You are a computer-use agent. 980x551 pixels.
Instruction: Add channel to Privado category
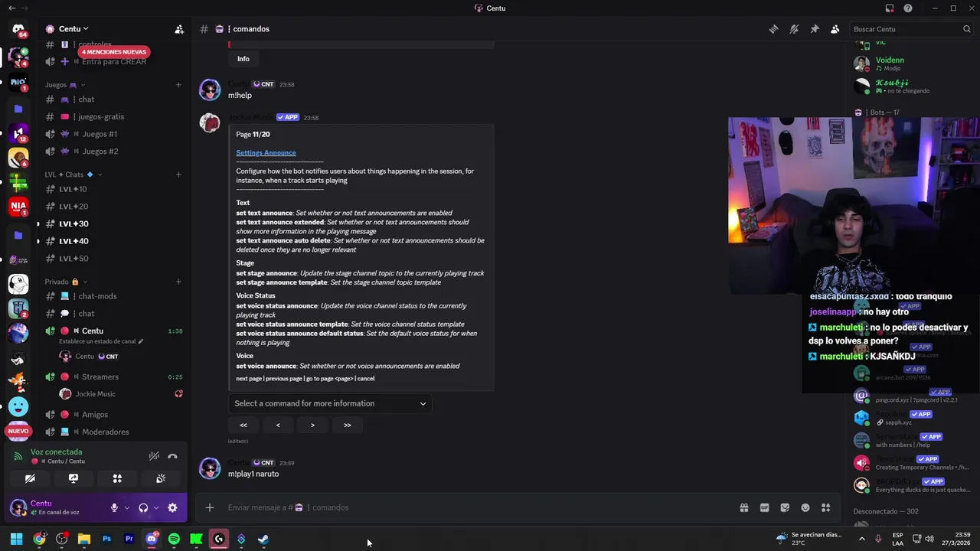coord(178,282)
